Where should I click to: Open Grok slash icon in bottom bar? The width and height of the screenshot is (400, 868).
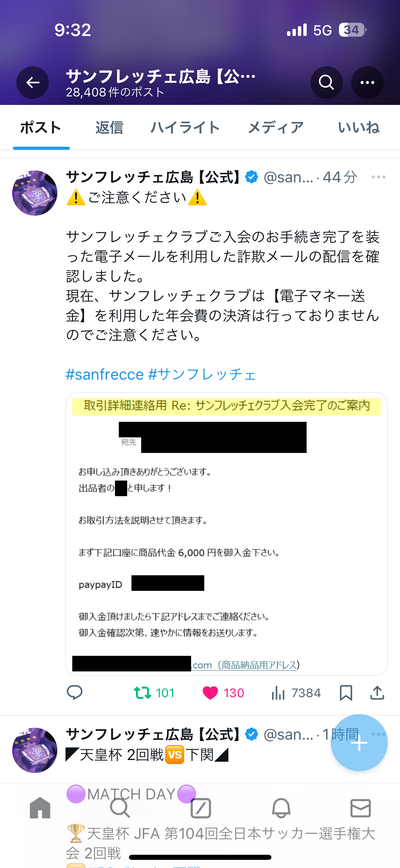(x=201, y=808)
